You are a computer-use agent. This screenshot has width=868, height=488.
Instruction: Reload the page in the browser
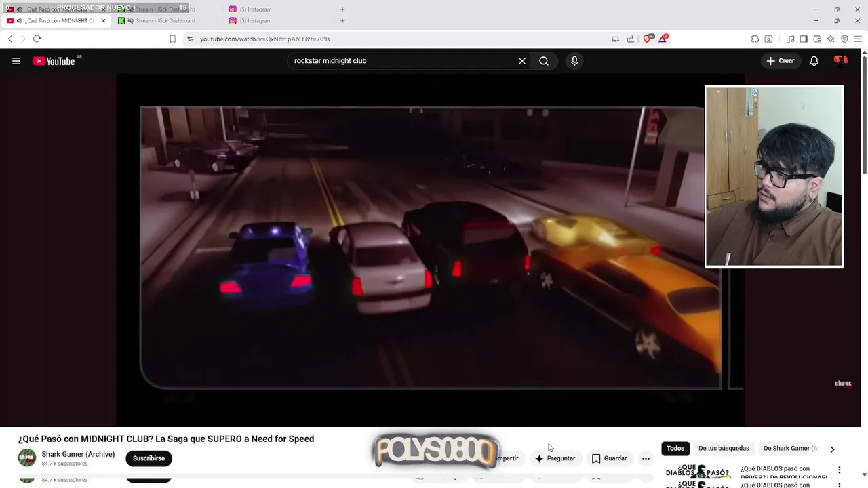pyautogui.click(x=37, y=39)
